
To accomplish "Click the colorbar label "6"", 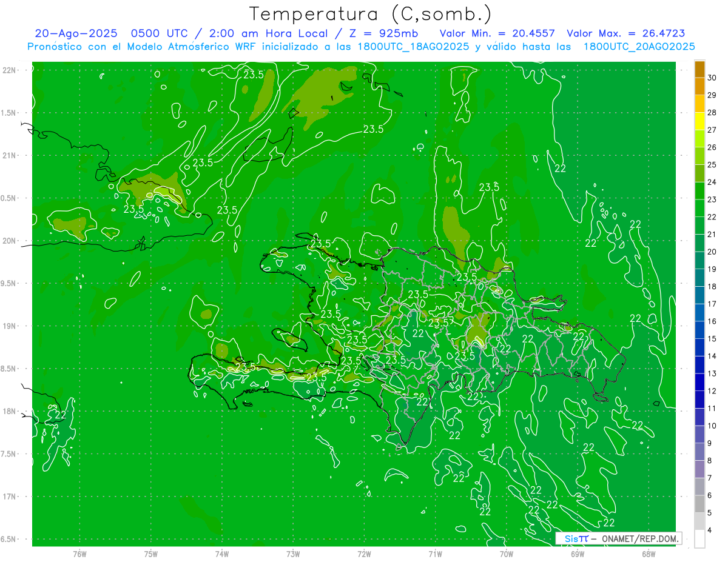I will coord(710,496).
